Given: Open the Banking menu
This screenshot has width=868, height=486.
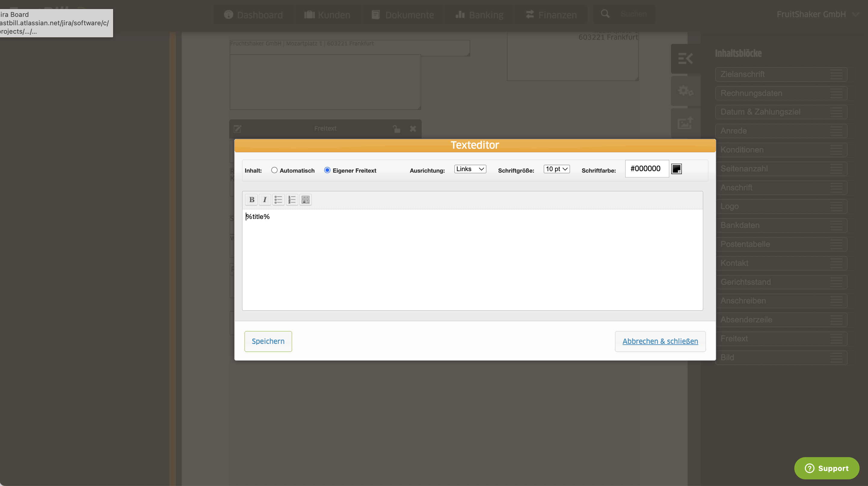Looking at the screenshot, I should tap(479, 15).
